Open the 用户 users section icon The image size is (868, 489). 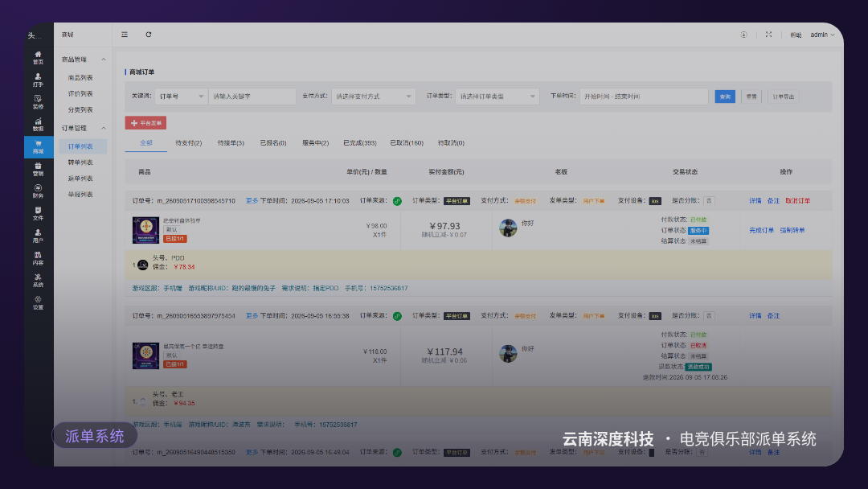tap(38, 236)
